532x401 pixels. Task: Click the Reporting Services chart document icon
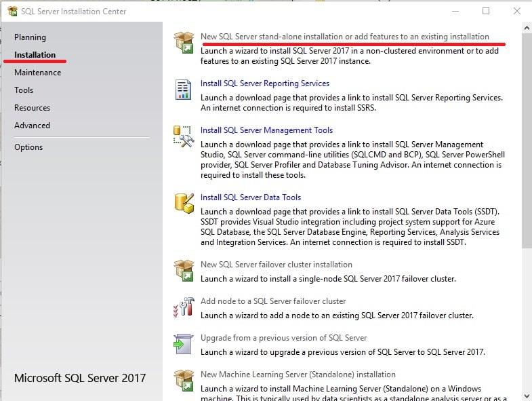coord(184,89)
